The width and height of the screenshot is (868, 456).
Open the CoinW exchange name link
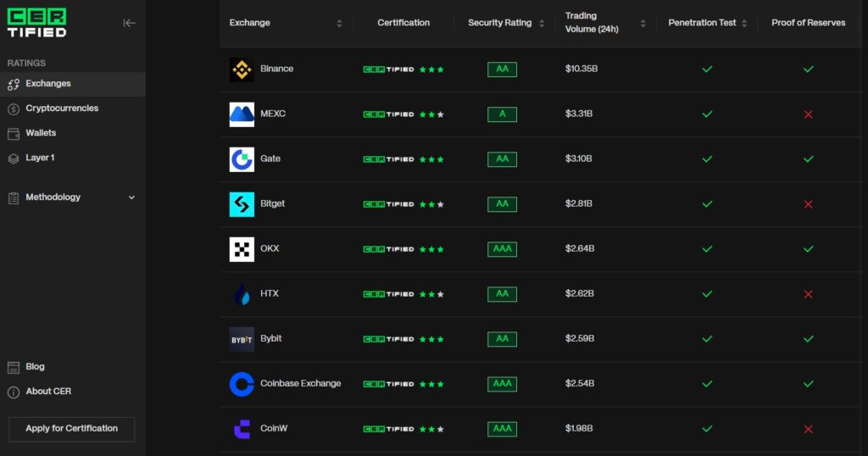pyautogui.click(x=274, y=428)
